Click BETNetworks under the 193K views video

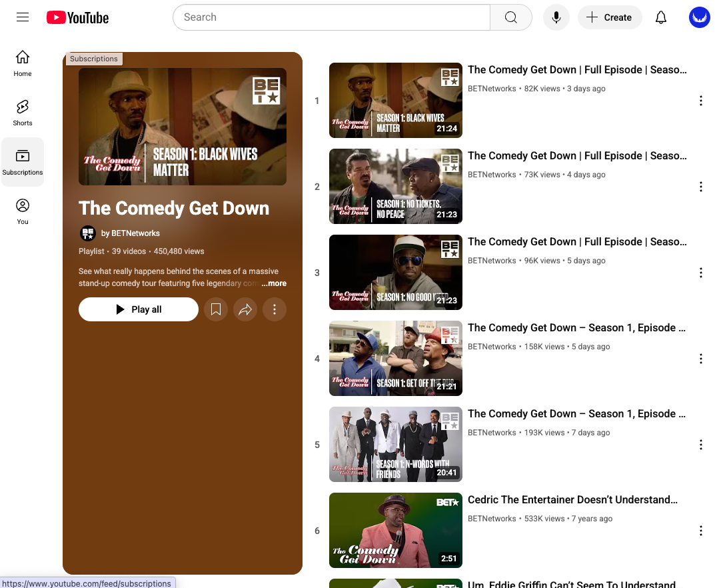(492, 433)
